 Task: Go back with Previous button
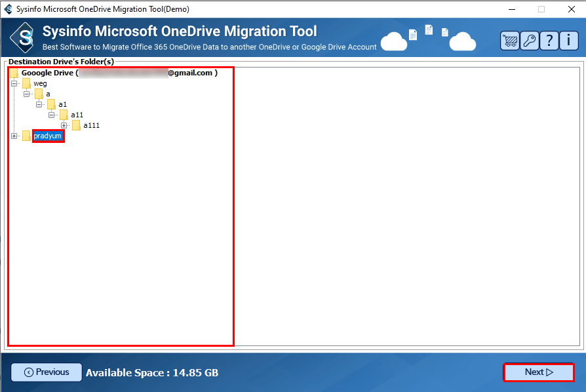click(47, 372)
